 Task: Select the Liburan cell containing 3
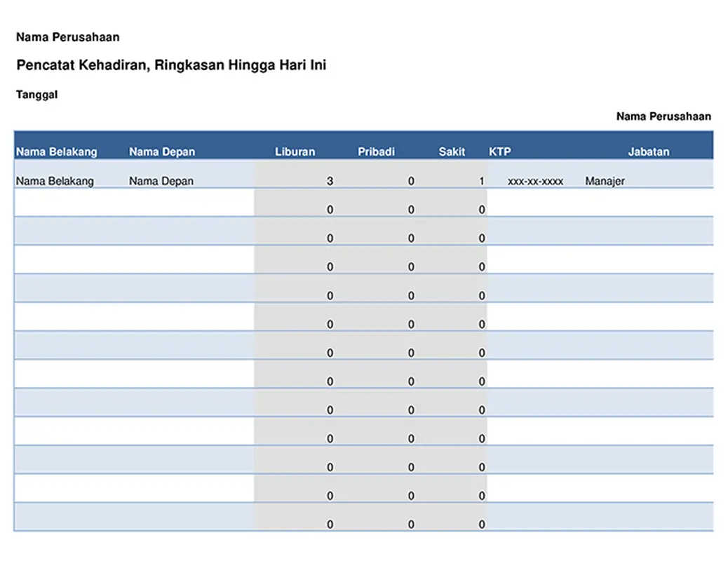[330, 181]
